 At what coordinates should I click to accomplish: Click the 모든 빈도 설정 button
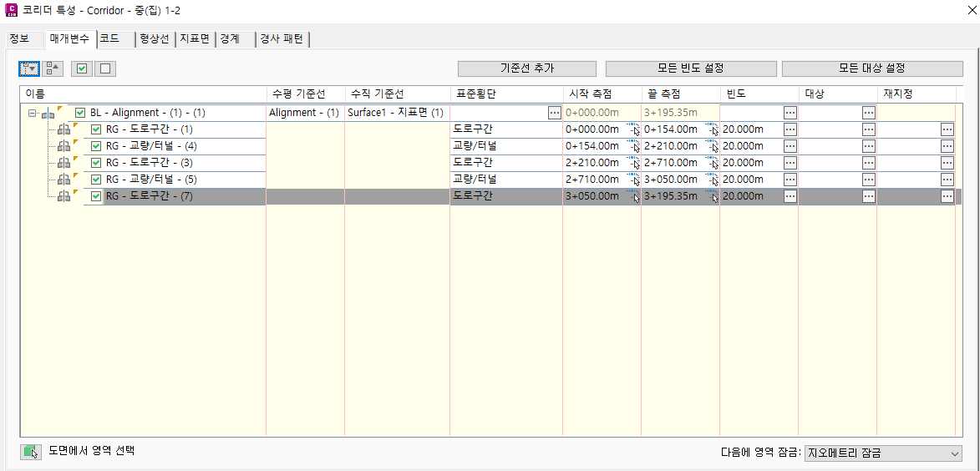(x=691, y=68)
